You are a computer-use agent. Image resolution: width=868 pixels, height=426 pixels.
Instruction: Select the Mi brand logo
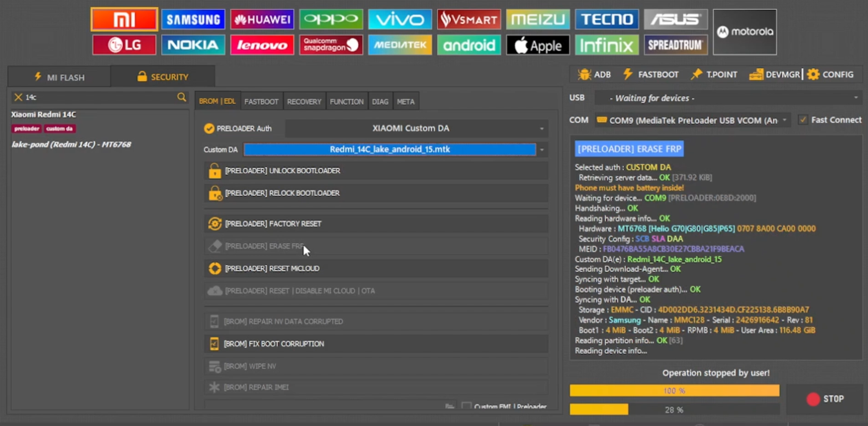pyautogui.click(x=124, y=19)
